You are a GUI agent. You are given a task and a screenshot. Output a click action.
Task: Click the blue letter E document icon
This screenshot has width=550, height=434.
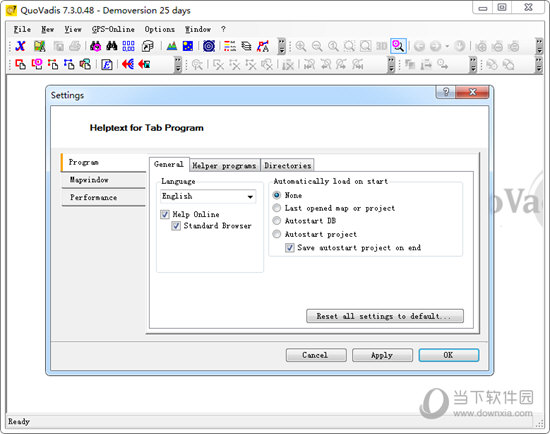[x=107, y=64]
